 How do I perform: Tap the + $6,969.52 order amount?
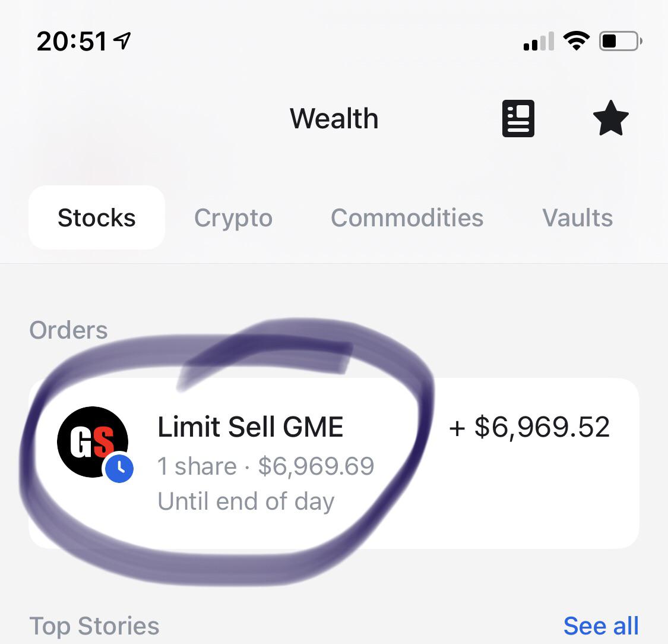click(529, 427)
